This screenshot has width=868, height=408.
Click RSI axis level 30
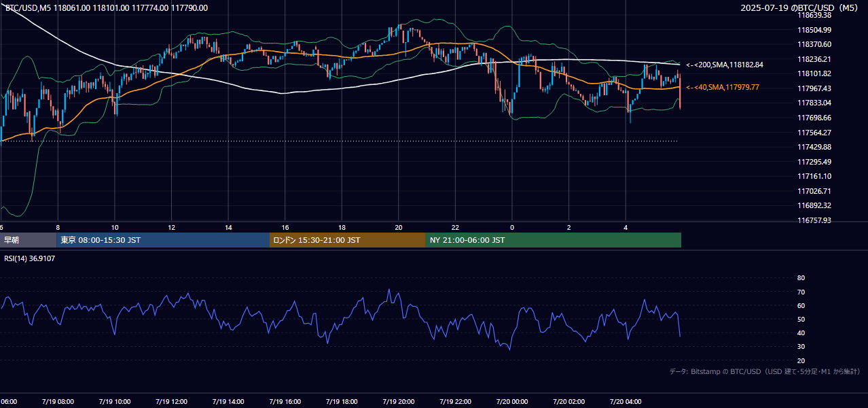[801, 347]
